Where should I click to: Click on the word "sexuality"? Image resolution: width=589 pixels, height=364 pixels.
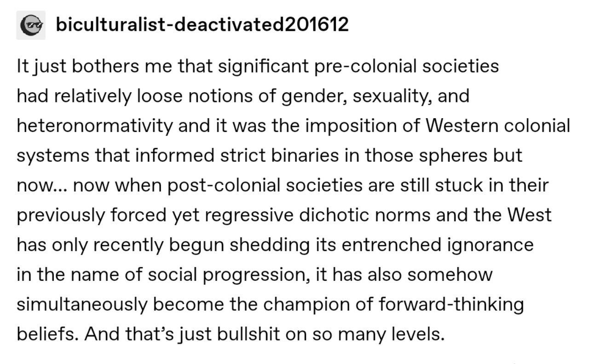click(x=389, y=96)
